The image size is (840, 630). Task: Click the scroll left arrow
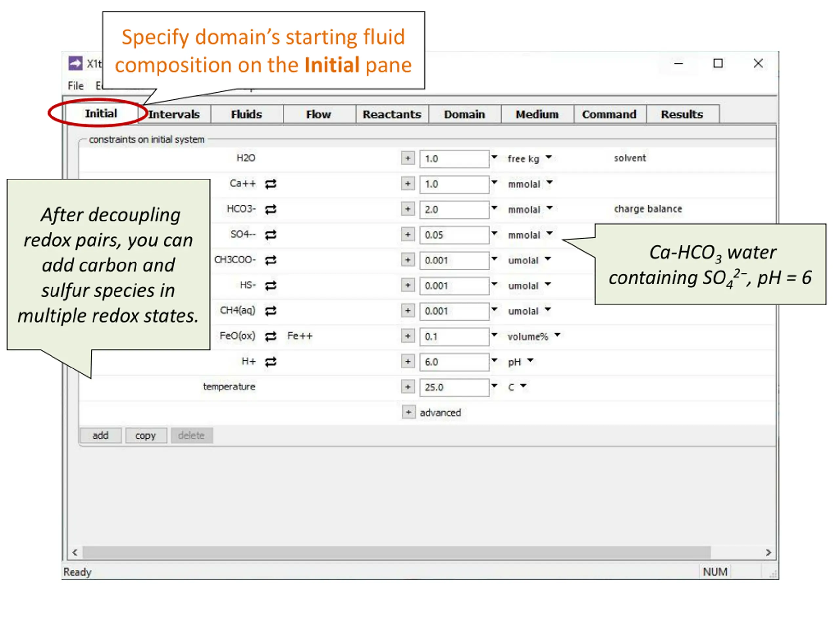tap(75, 553)
